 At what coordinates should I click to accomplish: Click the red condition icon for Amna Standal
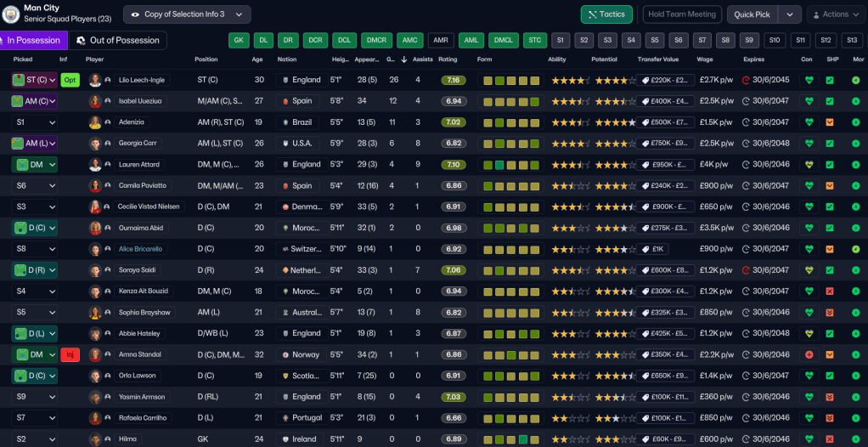808,354
